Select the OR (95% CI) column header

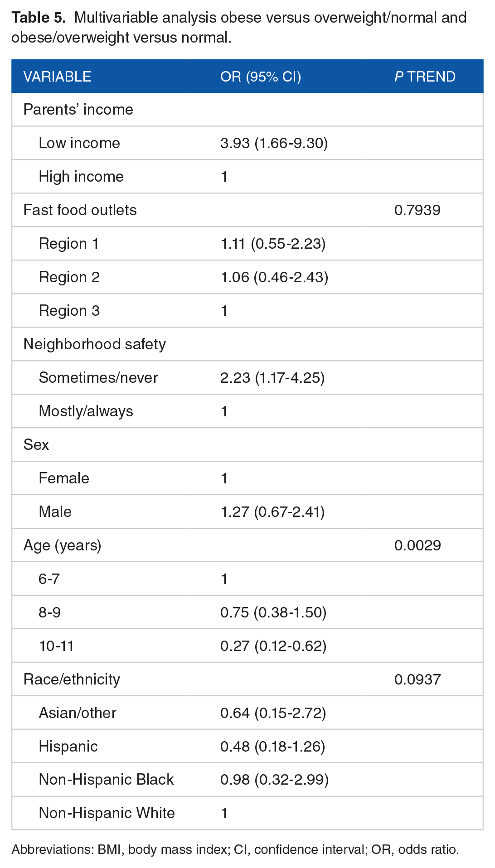[261, 77]
